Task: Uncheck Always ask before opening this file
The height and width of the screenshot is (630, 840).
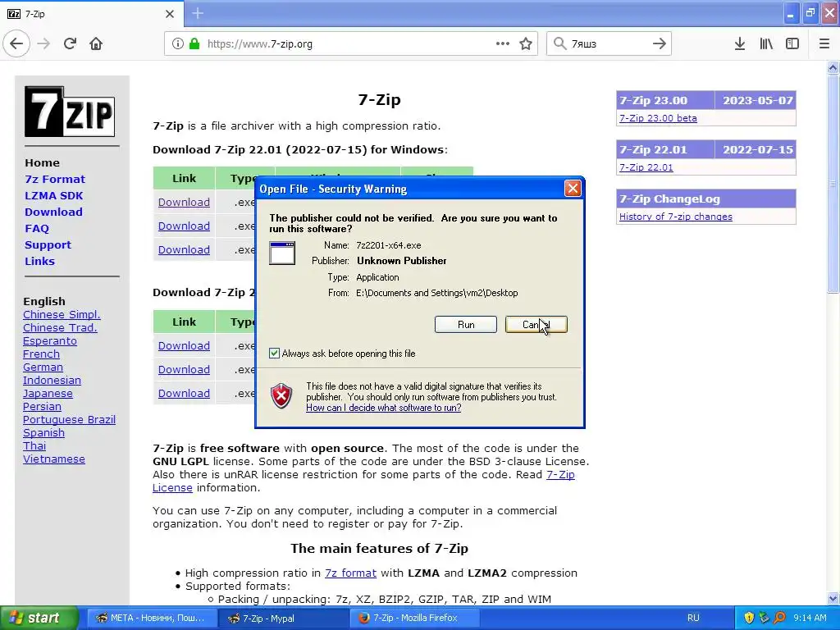Action: tap(274, 354)
